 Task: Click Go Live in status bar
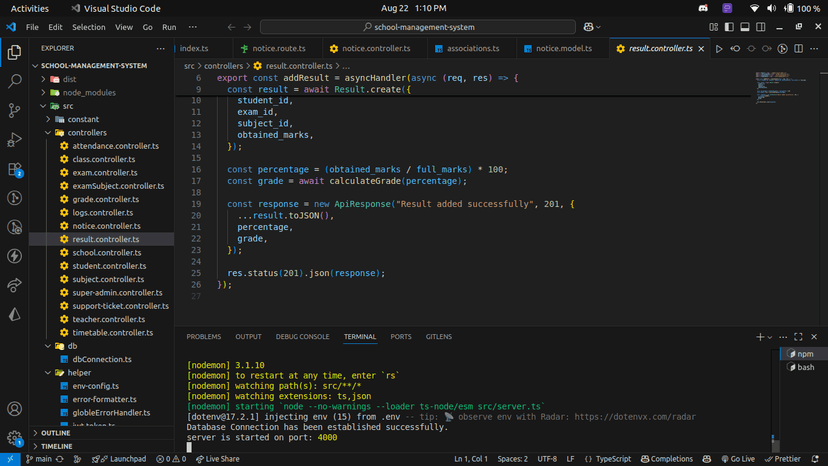click(736, 459)
